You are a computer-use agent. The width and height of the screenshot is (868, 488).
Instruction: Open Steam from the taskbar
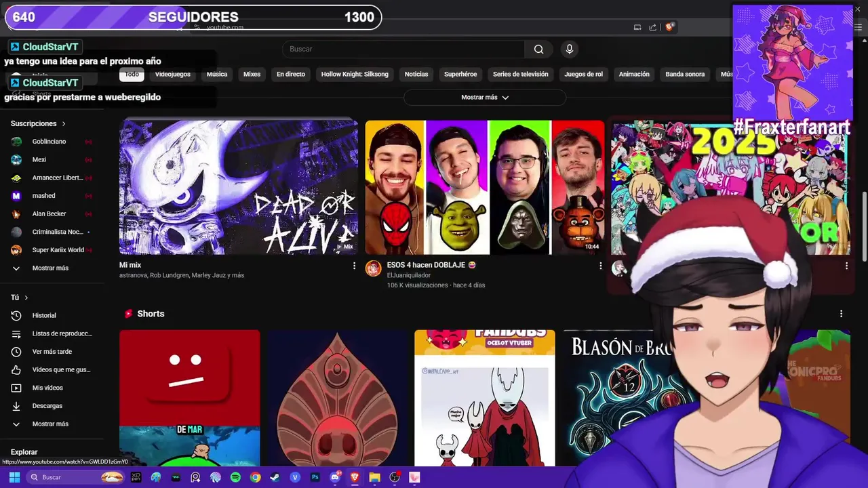click(x=275, y=477)
